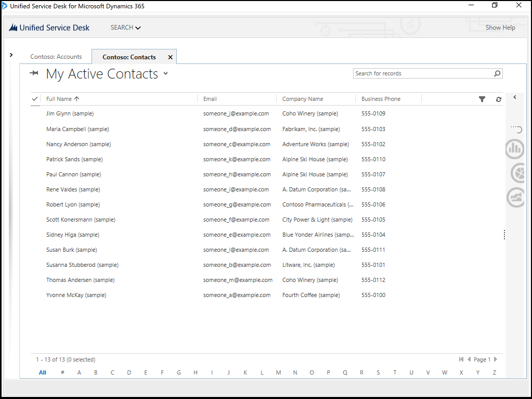Open the pie chart pane icon
The image size is (532, 399).
(x=519, y=173)
